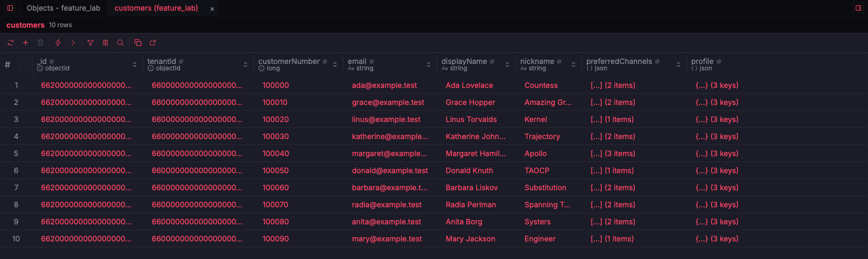Click the copy duplicate icon
868x259 pixels.
(x=138, y=43)
